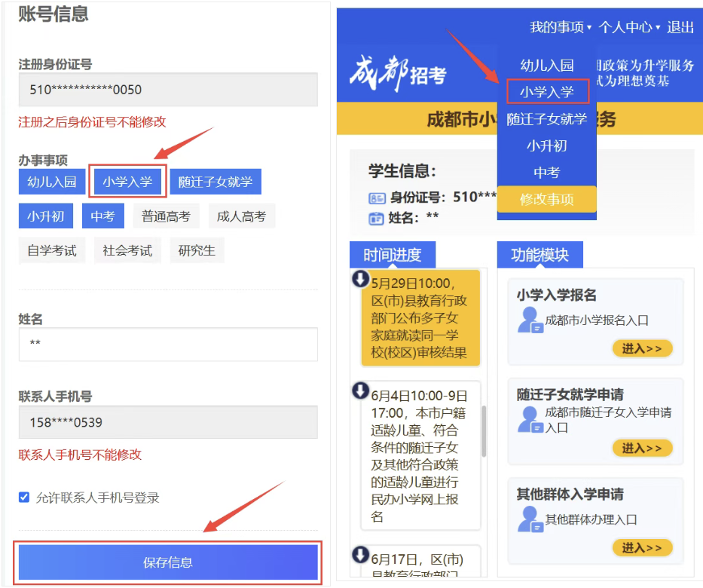This screenshot has height=588, width=703.
Task: Click the user icon in 随迁子女就学申请 card
Action: (x=530, y=419)
